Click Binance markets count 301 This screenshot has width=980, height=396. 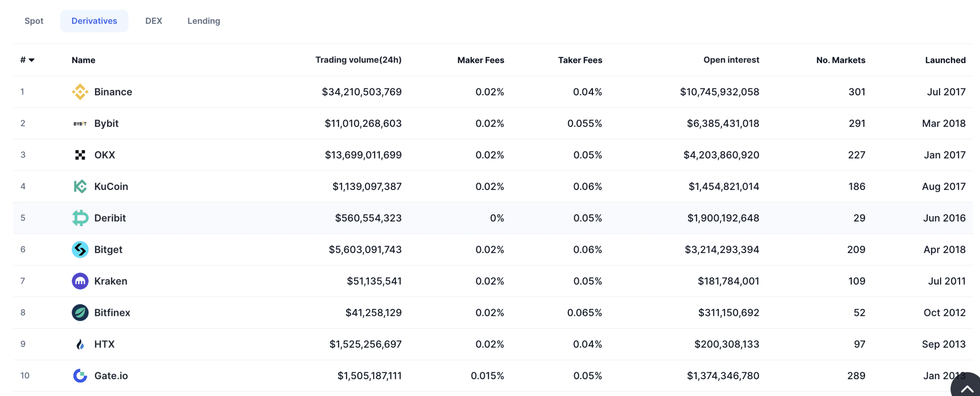click(857, 92)
